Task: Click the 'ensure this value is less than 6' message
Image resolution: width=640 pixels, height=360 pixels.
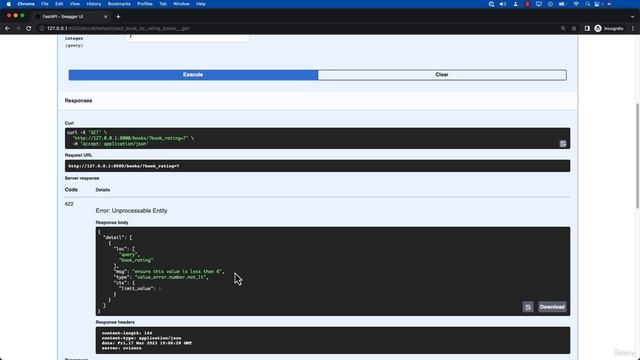Action: 177,271
